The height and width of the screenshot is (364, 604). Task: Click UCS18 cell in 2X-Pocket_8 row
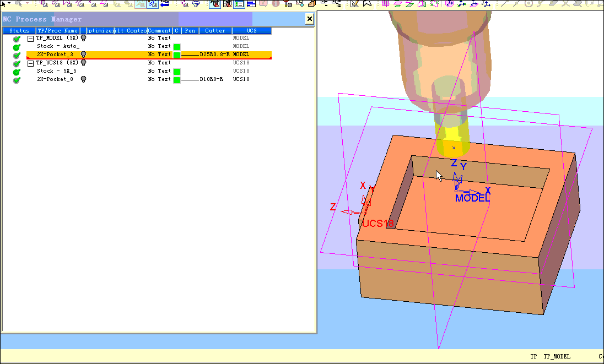coord(241,79)
